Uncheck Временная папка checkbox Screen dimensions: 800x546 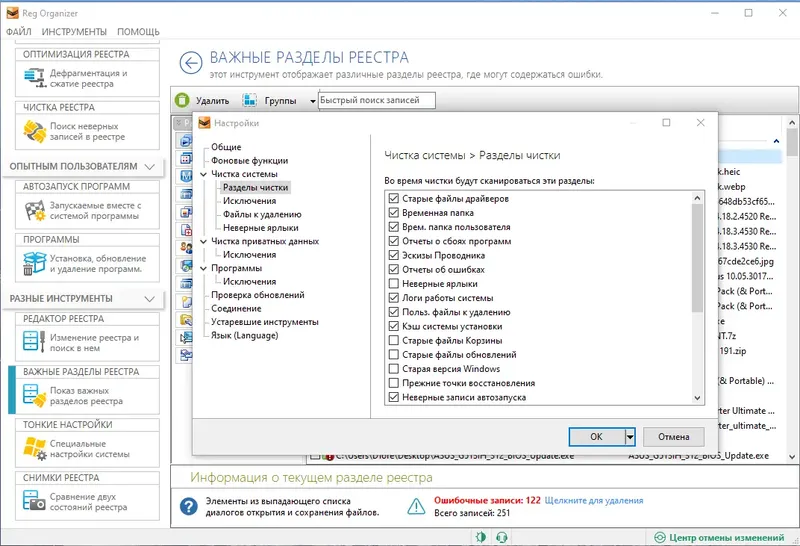tap(393, 213)
